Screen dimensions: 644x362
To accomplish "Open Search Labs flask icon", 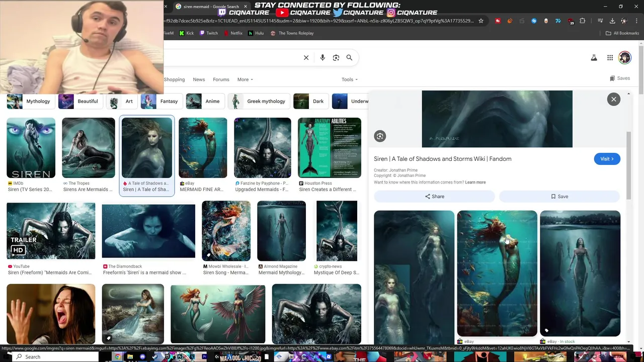I will tap(594, 58).
